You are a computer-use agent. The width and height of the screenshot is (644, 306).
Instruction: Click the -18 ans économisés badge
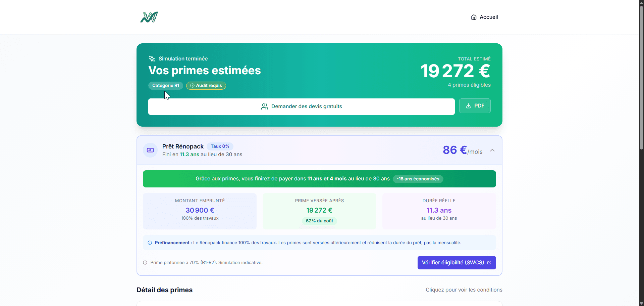(x=418, y=179)
